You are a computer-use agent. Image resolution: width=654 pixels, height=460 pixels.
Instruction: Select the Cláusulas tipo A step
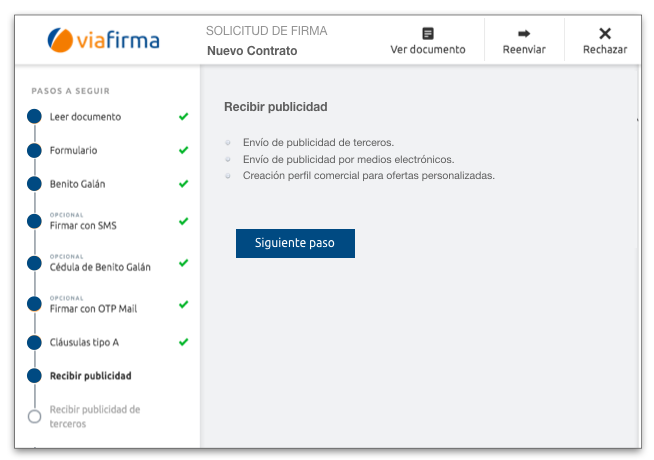84,342
